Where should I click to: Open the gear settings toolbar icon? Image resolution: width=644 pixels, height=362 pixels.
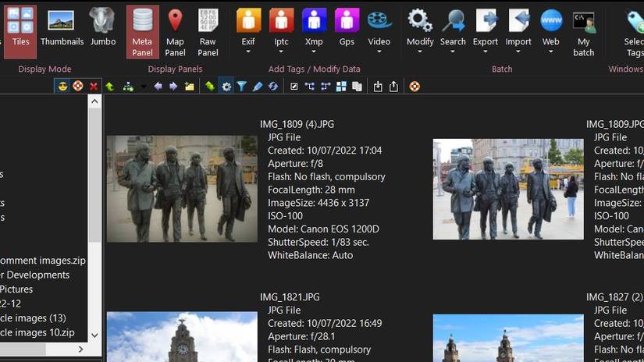(x=226, y=87)
